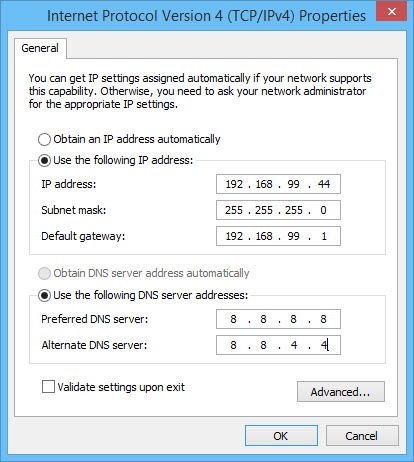
Task: Click the Default gateway third octet 99
Action: click(293, 236)
